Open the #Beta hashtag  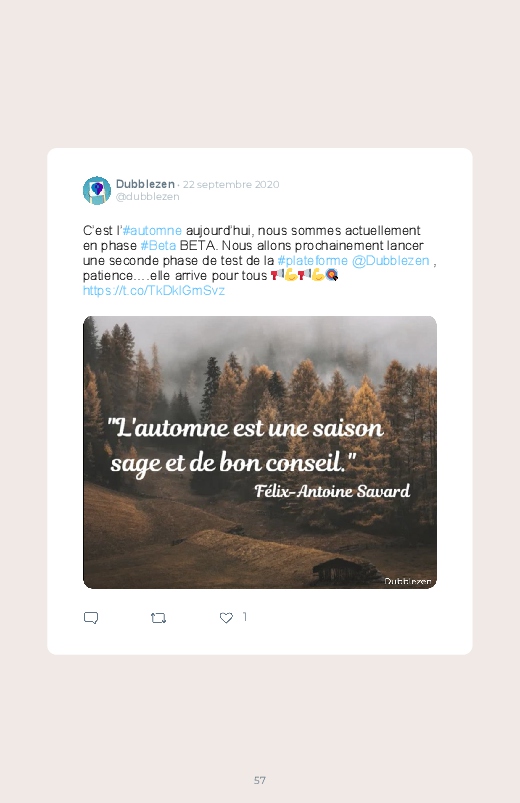158,245
